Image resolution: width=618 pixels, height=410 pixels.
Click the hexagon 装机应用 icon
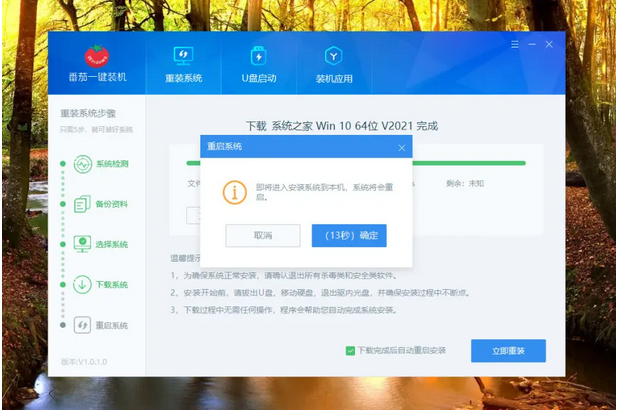pyautogui.click(x=333, y=56)
